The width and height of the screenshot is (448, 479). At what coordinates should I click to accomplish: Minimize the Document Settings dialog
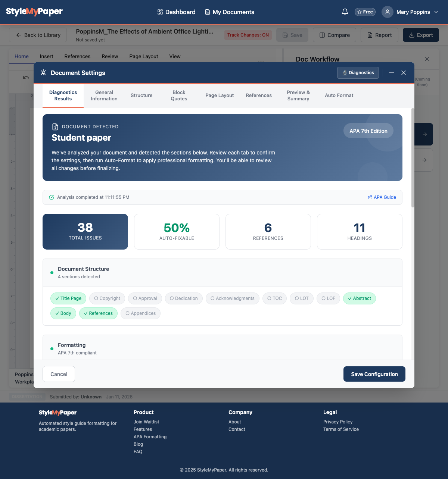(392, 73)
